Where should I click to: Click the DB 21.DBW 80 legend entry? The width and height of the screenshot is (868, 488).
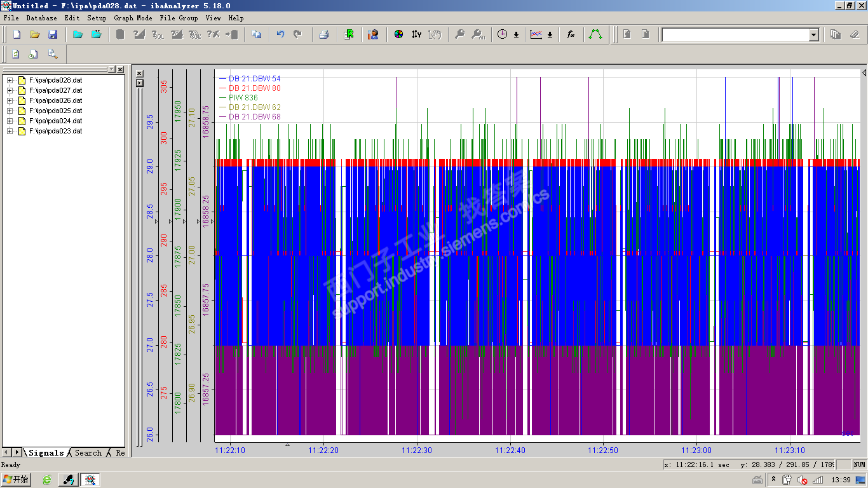254,88
